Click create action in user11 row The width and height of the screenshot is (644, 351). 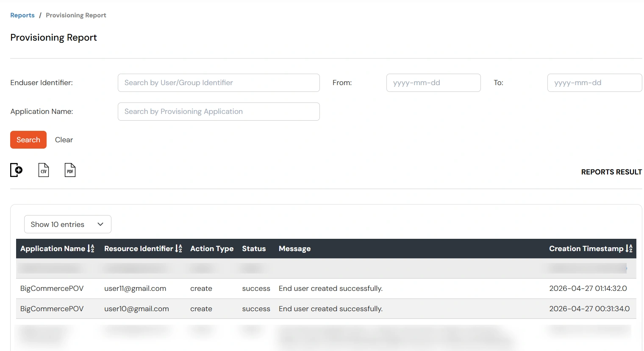[x=201, y=288]
